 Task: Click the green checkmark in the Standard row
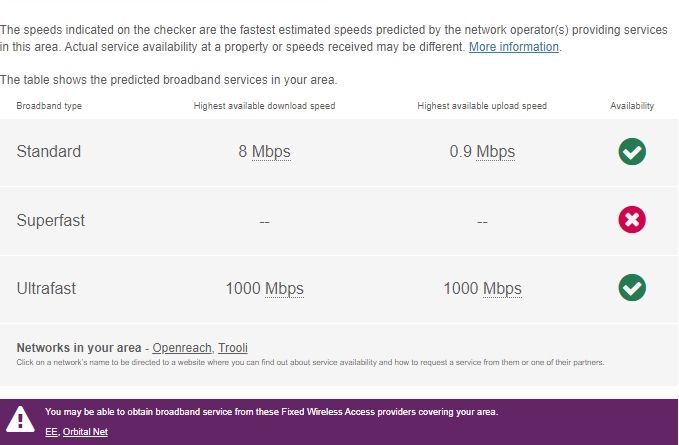pos(632,152)
